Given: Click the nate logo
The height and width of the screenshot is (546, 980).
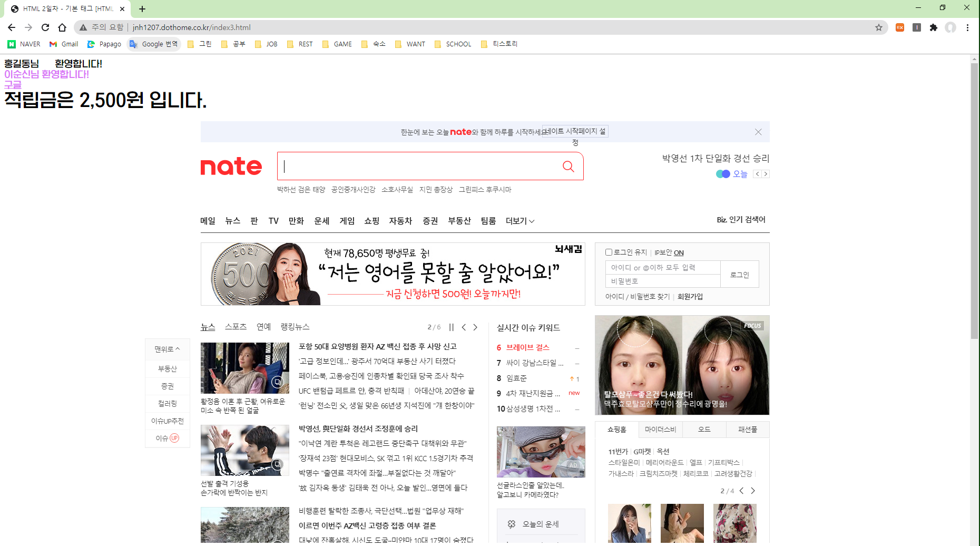Looking at the screenshot, I should coord(231,167).
